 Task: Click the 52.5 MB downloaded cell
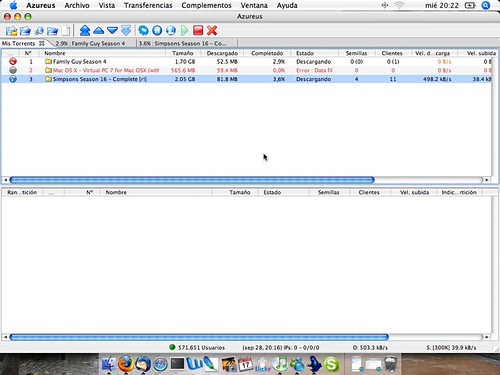tap(227, 62)
